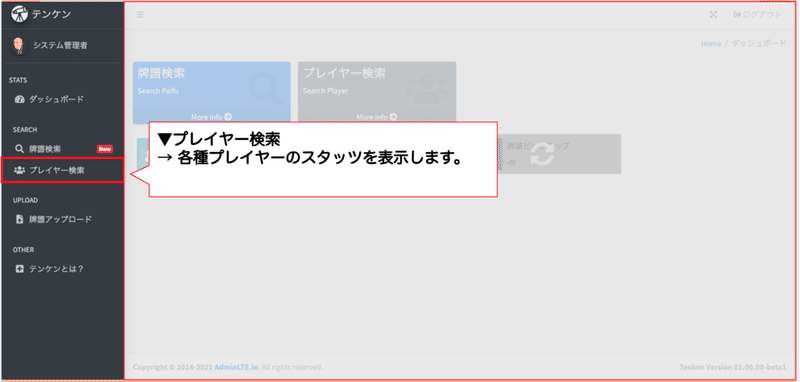The image size is (800, 382).
Task: Toggle fullscreen with the expand icon
Action: [x=714, y=15]
